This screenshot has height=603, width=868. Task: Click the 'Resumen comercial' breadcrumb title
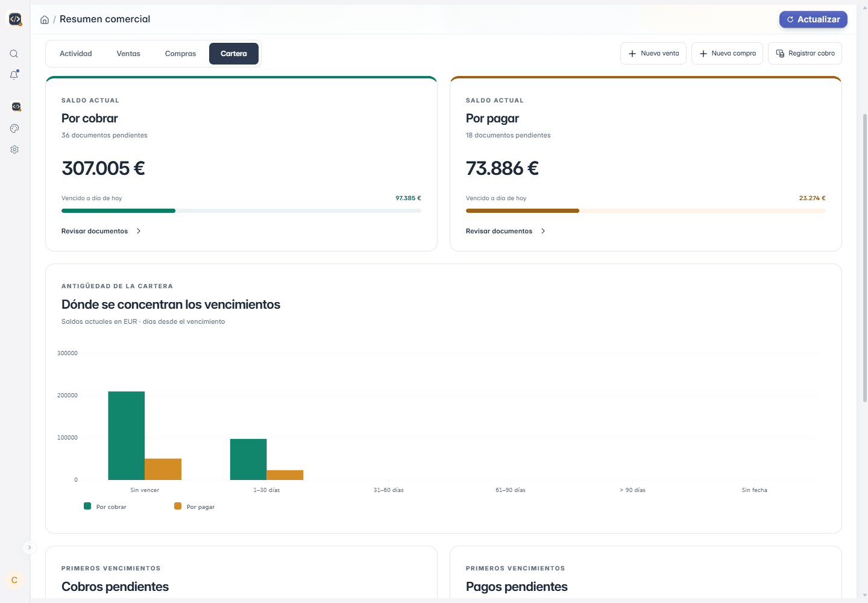(105, 19)
